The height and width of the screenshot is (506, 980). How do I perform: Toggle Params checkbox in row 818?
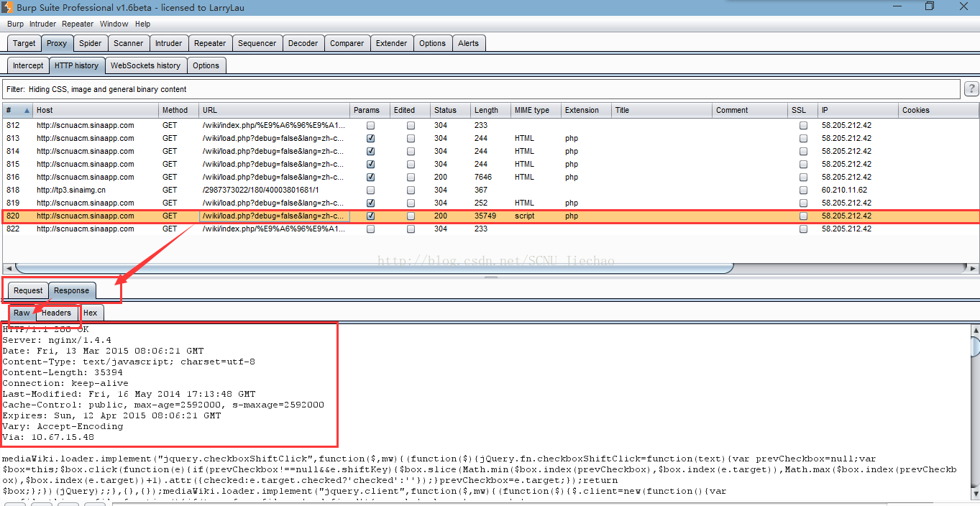[x=371, y=190]
